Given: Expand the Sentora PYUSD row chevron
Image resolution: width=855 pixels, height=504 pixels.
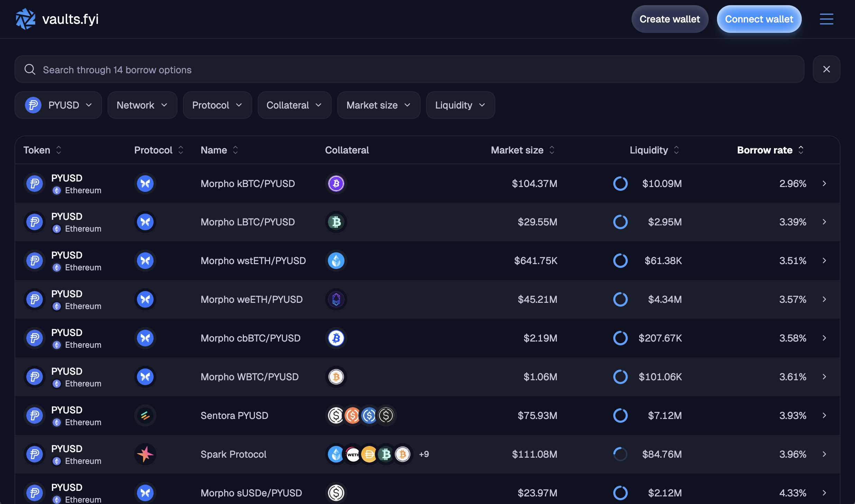Looking at the screenshot, I should tap(824, 416).
